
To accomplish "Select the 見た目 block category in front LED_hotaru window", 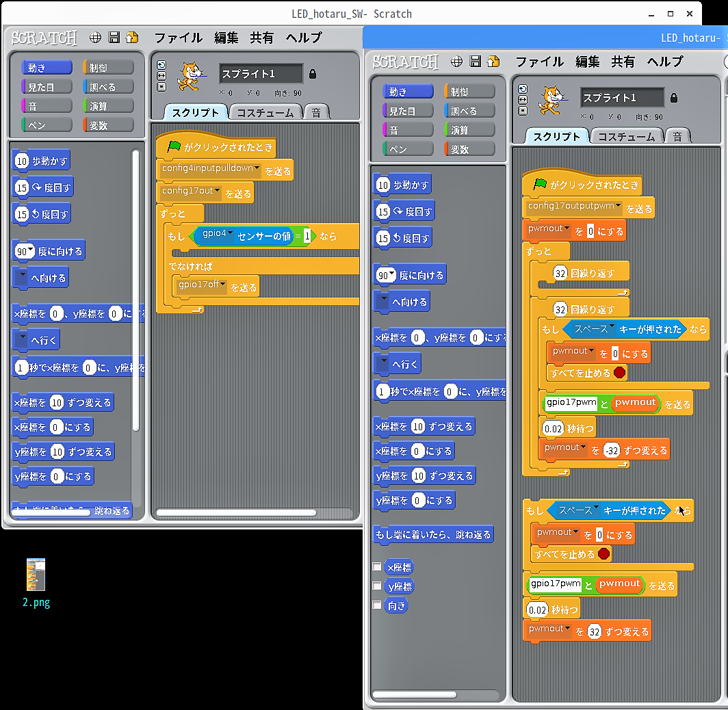I will pos(408,111).
